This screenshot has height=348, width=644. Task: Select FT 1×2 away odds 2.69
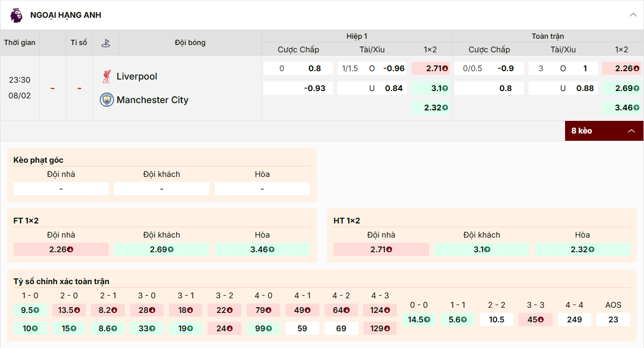coord(162,250)
